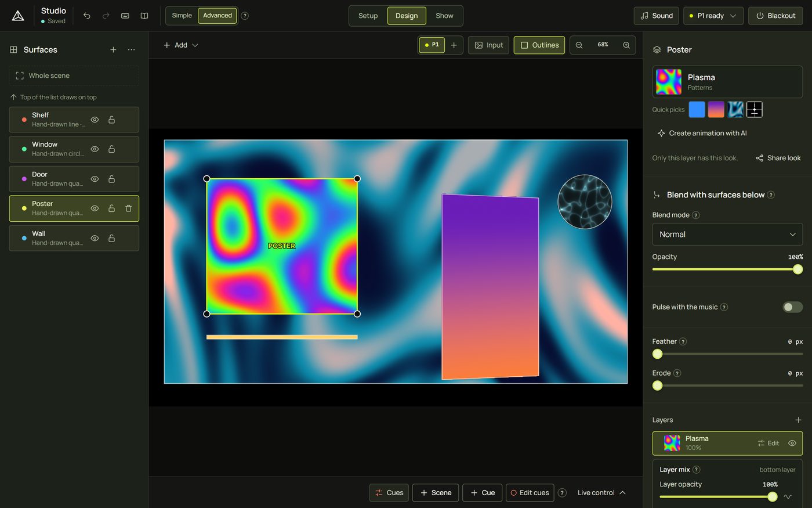Select Whole scene

click(74, 75)
